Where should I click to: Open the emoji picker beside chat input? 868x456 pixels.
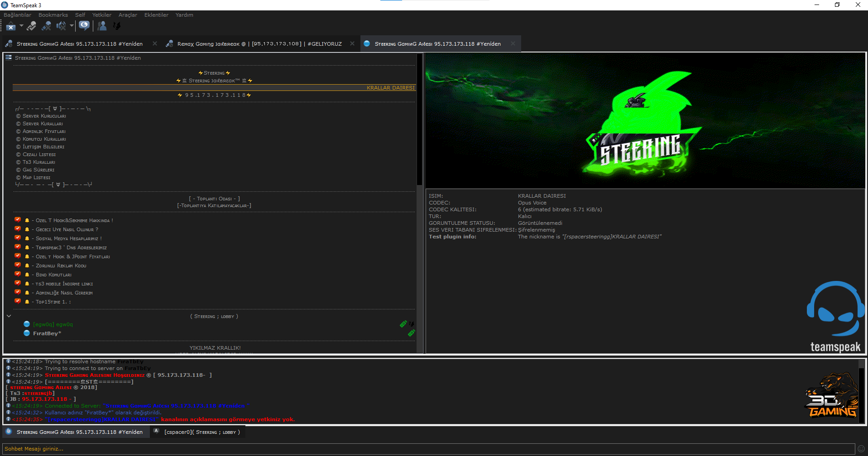pos(861,449)
